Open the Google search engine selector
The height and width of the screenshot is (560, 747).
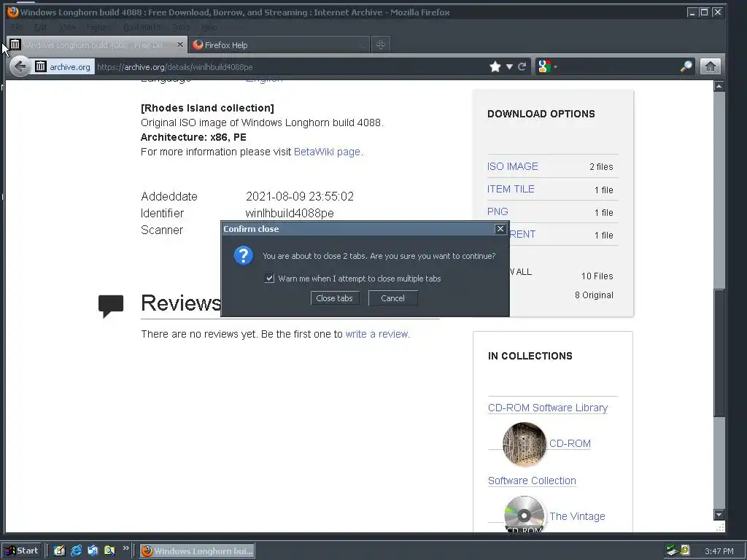(x=546, y=66)
